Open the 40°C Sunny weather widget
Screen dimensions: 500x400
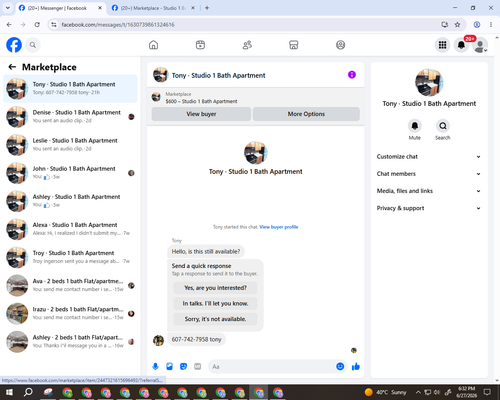pos(386,392)
